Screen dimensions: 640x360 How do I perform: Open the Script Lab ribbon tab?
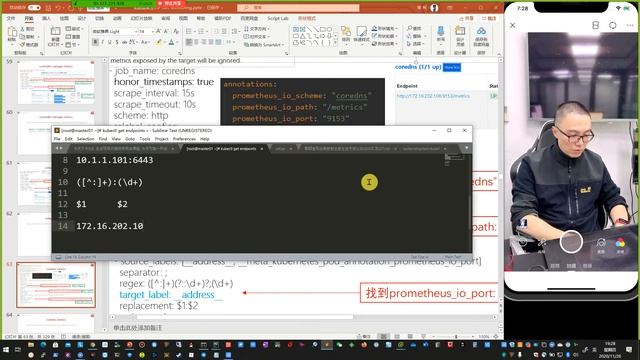click(x=278, y=18)
